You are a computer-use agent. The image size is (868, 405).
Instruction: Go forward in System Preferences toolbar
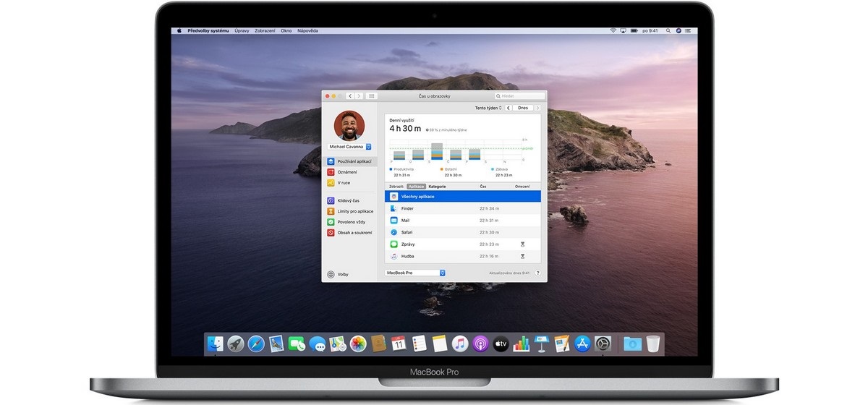pos(359,95)
